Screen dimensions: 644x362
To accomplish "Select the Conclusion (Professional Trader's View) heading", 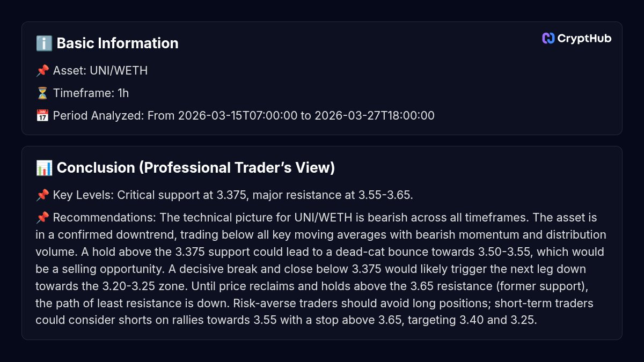I will 195,168.
